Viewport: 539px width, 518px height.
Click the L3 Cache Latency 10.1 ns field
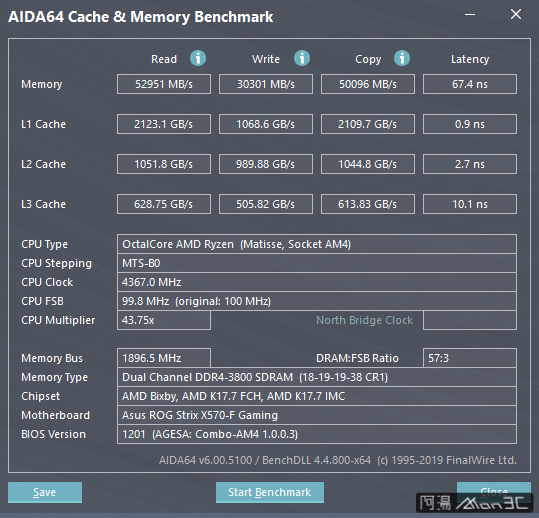tap(470, 204)
